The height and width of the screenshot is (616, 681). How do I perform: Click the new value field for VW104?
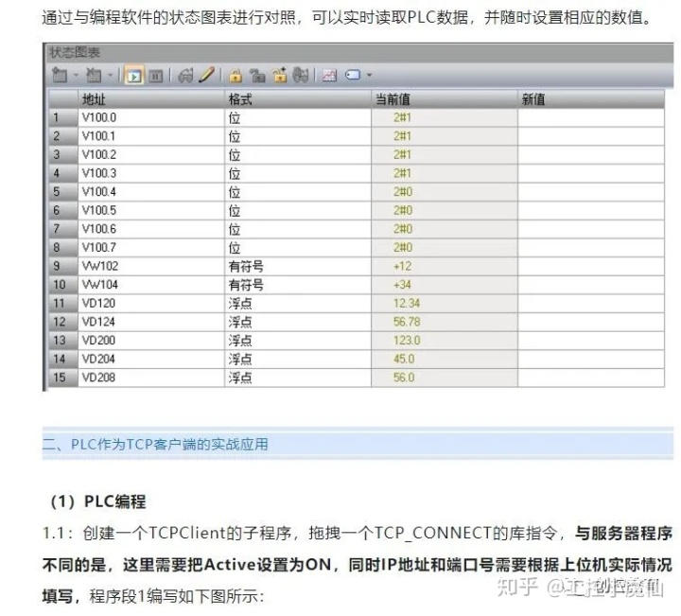click(591, 285)
